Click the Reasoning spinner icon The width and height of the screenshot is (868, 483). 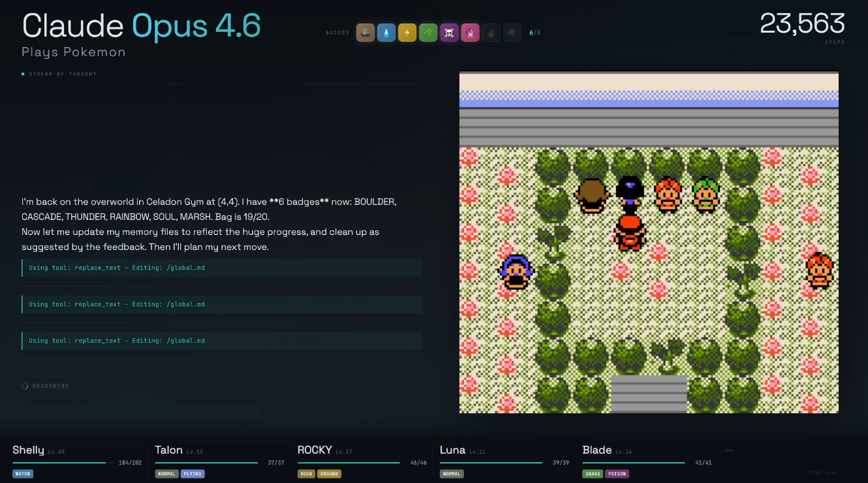click(25, 386)
